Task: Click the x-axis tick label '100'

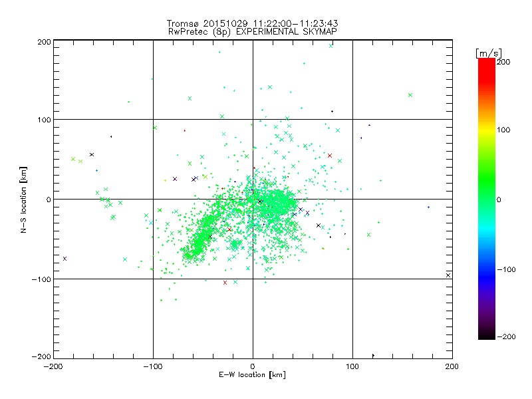Action: click(352, 366)
